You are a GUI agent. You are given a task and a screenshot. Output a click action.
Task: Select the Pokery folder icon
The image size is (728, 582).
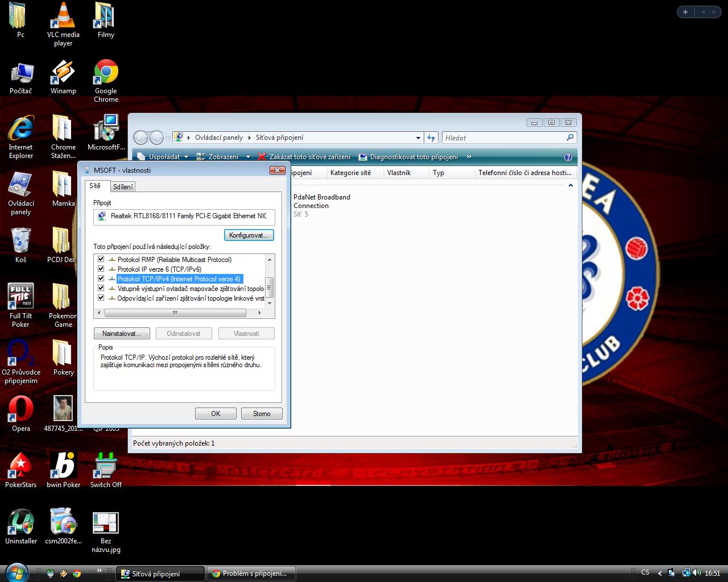[x=63, y=357]
